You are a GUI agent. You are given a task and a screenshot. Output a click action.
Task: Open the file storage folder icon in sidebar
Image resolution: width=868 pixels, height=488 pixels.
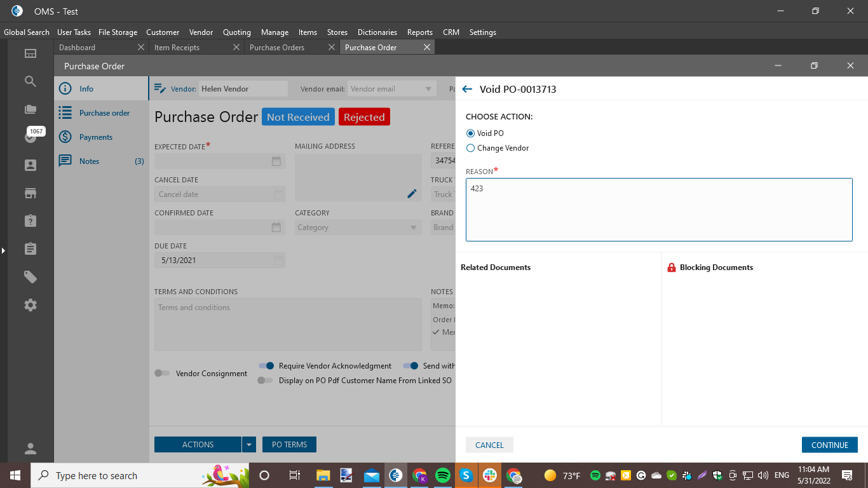pyautogui.click(x=31, y=109)
